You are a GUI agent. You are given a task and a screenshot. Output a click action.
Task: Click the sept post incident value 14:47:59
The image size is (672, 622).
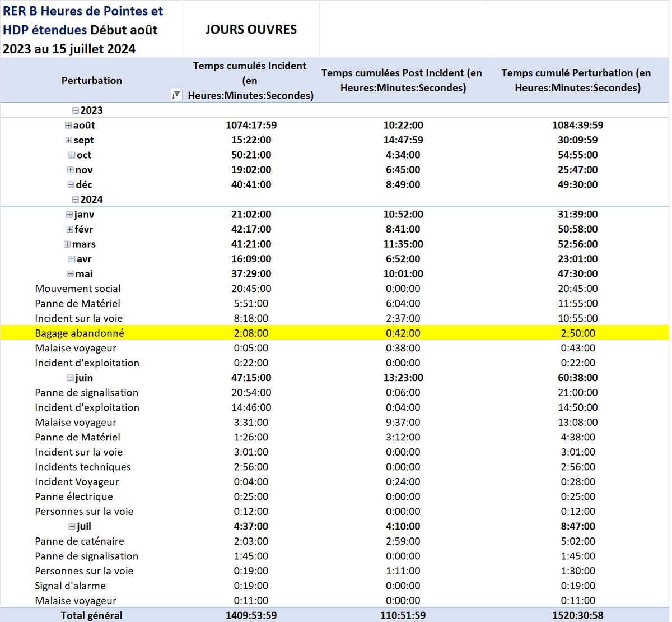click(x=403, y=140)
